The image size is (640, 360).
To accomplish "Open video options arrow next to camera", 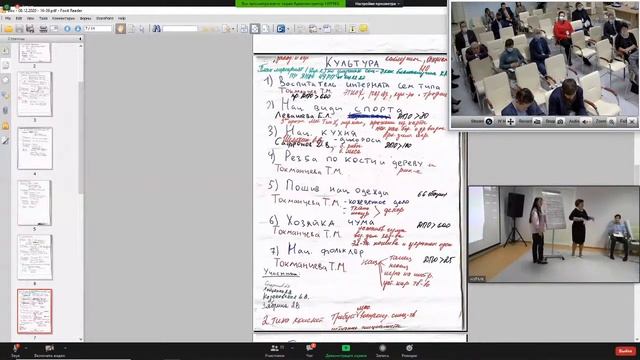I will 66,348.
